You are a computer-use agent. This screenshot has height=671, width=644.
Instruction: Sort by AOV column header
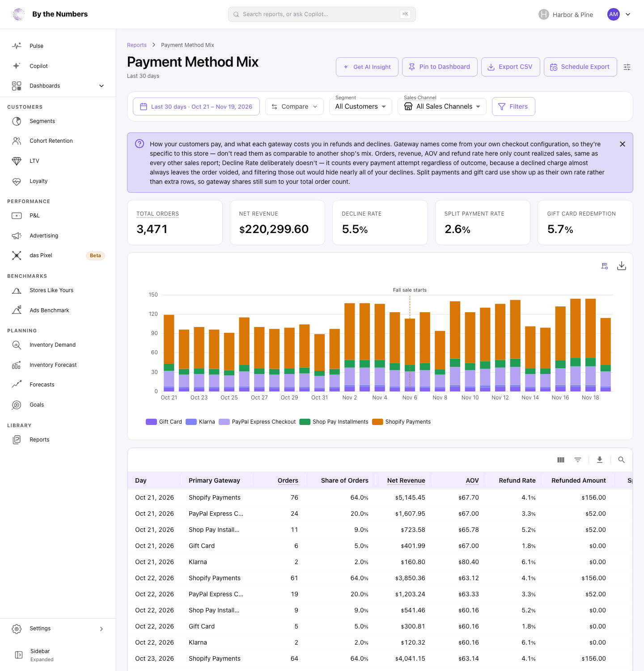click(x=472, y=480)
